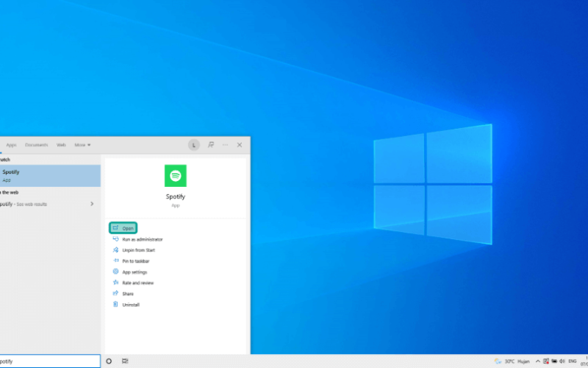Click the Pin to taskbar icon

click(x=115, y=261)
